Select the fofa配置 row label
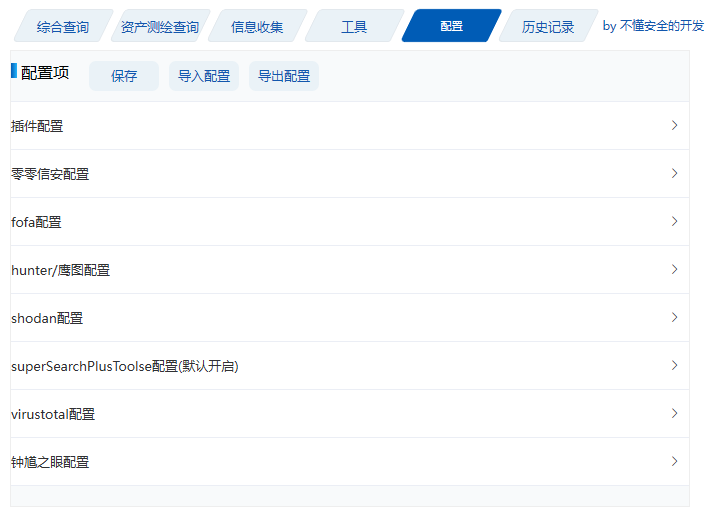The width and height of the screenshot is (705, 517). click(37, 222)
